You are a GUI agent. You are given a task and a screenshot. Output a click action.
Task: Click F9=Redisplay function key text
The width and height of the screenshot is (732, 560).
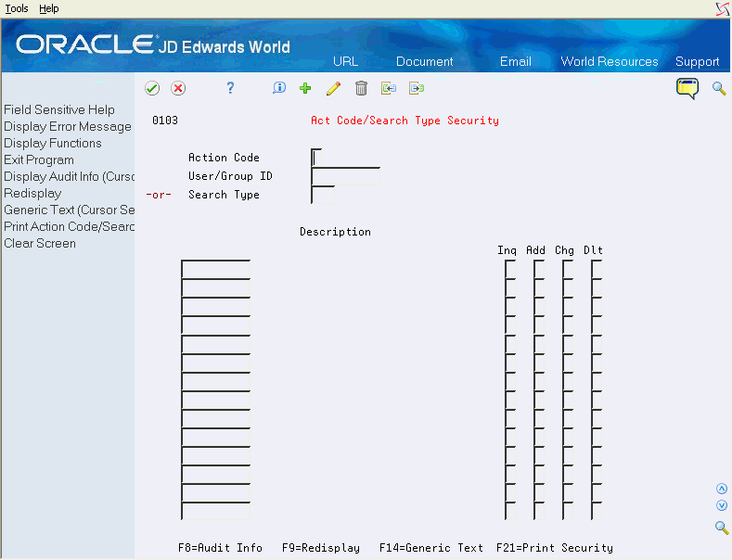[321, 548]
